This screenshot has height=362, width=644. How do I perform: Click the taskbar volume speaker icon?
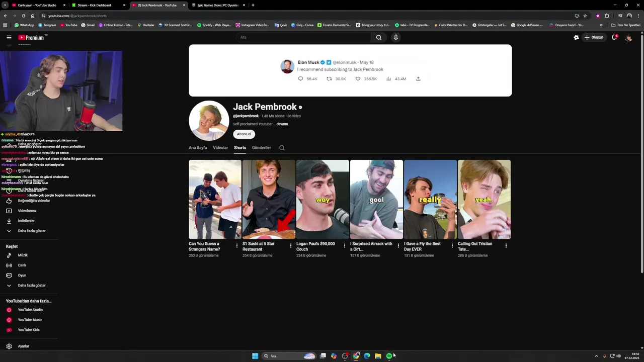tap(618, 356)
